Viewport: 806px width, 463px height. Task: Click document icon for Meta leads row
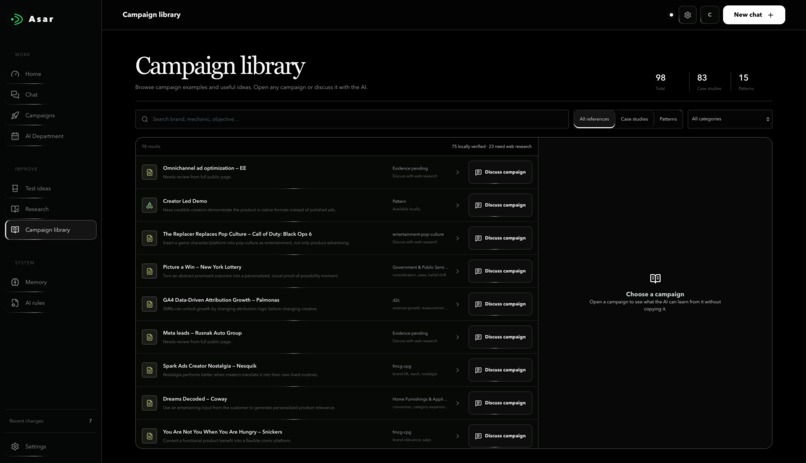150,337
